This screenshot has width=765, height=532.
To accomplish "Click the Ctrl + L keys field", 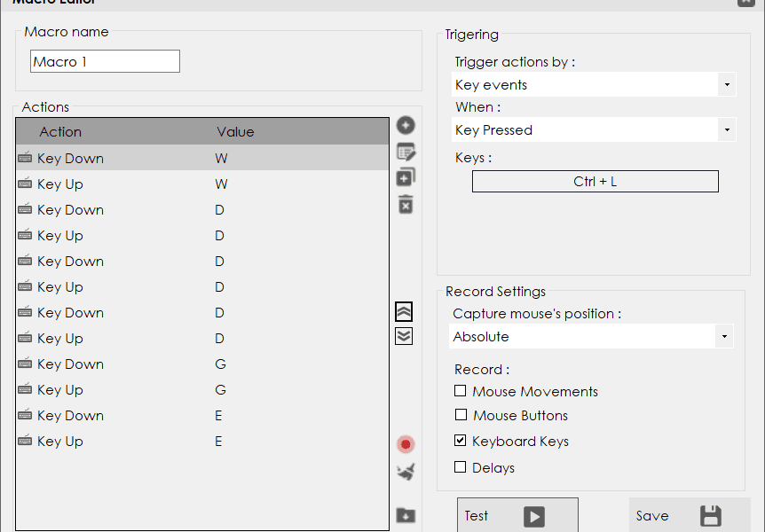I will (595, 182).
